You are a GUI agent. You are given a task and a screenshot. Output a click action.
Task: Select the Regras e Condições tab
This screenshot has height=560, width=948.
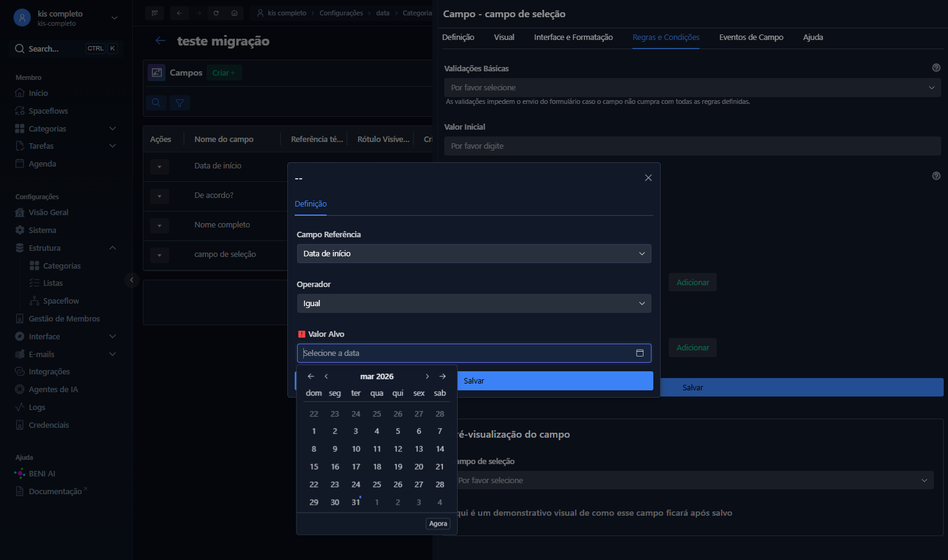[666, 37]
